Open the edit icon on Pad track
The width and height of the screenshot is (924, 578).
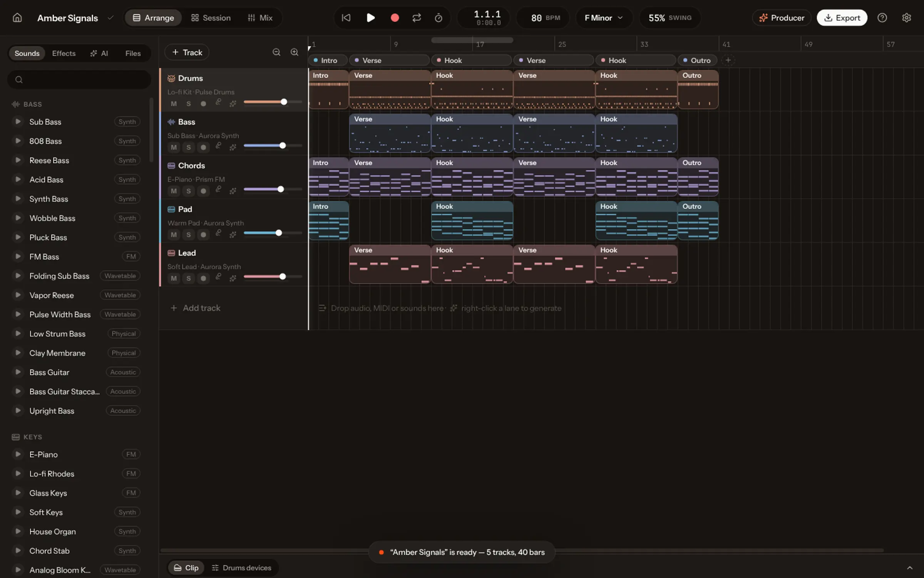click(218, 233)
